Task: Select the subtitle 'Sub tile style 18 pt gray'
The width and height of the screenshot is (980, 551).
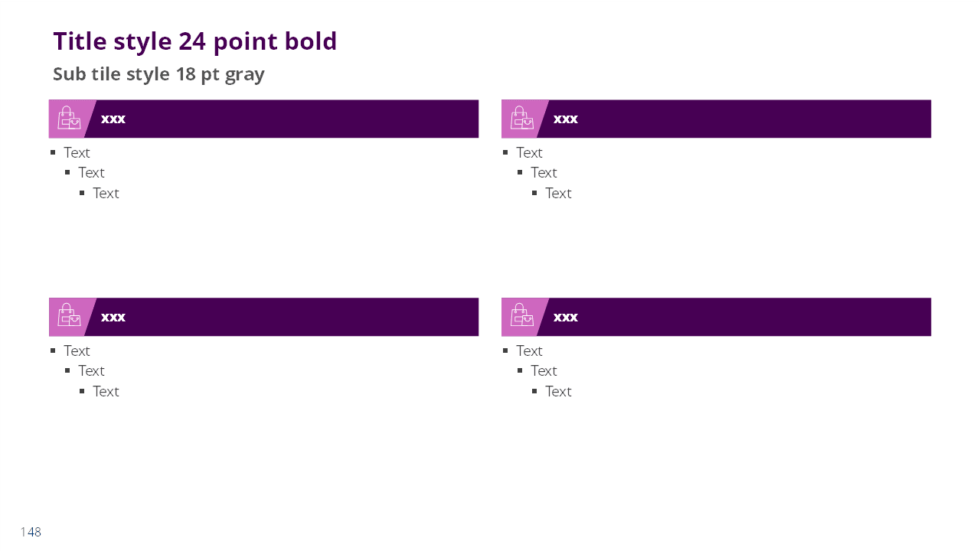Action: point(158,74)
